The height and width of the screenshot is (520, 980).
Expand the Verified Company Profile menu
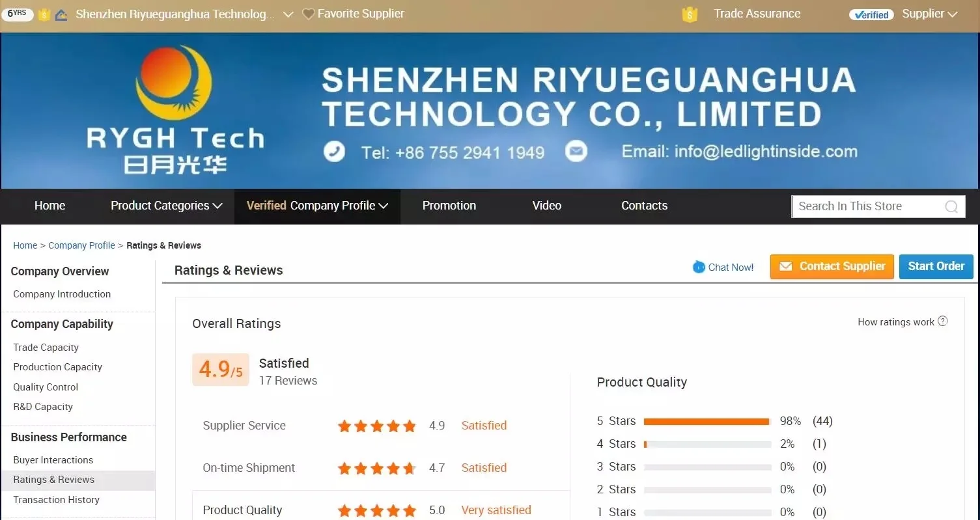pos(317,206)
